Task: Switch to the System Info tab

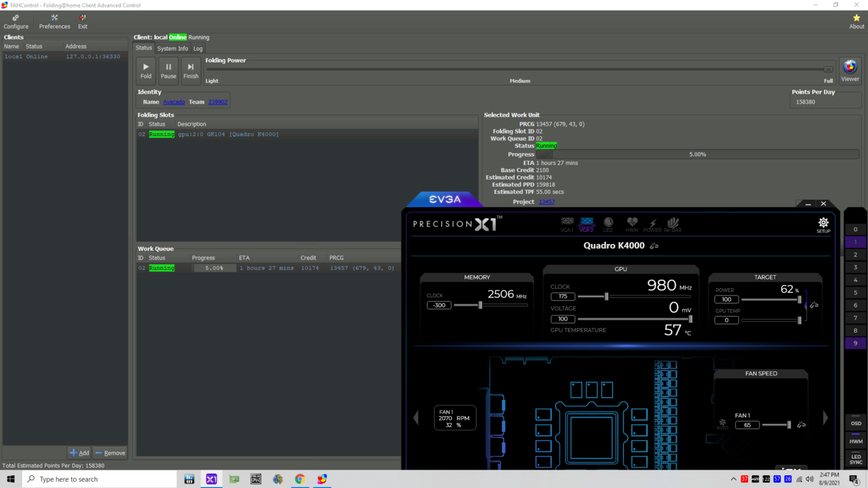Action: pyautogui.click(x=172, y=49)
